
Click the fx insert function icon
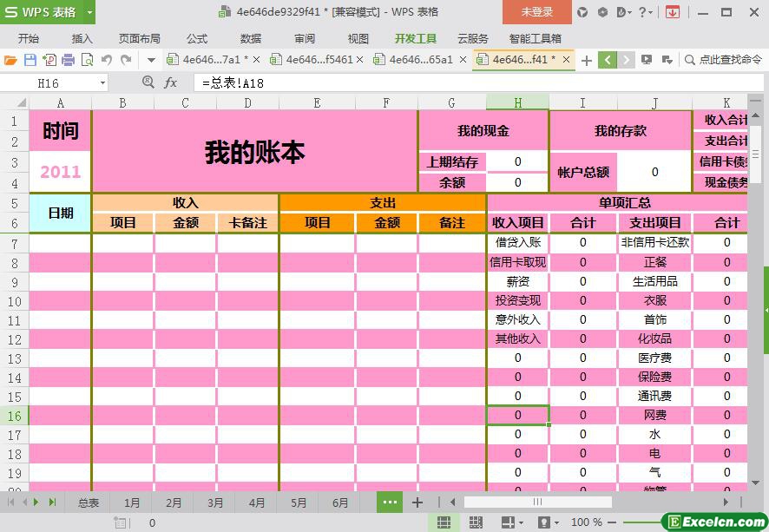click(x=171, y=82)
